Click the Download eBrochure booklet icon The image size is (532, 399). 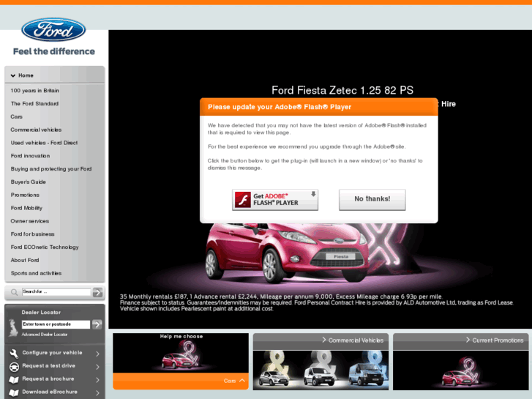pos(14,392)
